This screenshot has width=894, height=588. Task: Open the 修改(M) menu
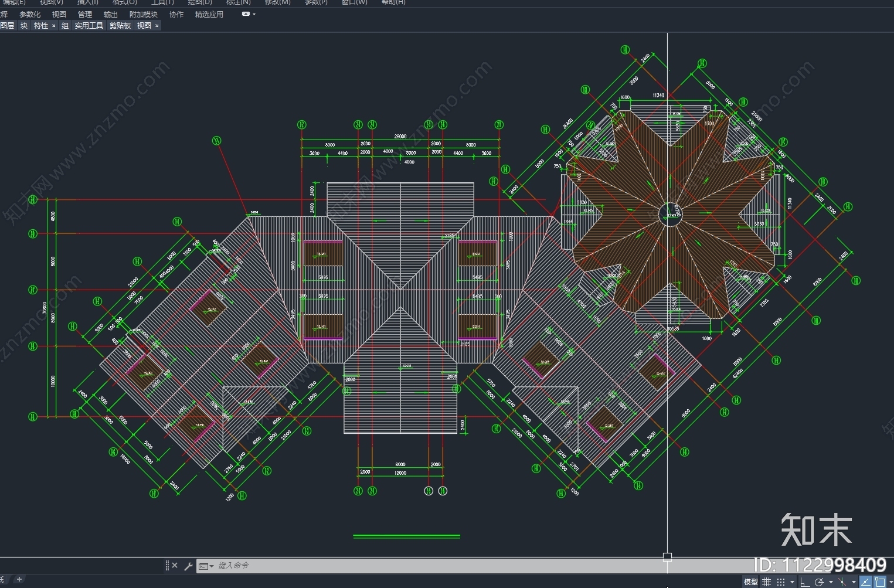pos(277,2)
